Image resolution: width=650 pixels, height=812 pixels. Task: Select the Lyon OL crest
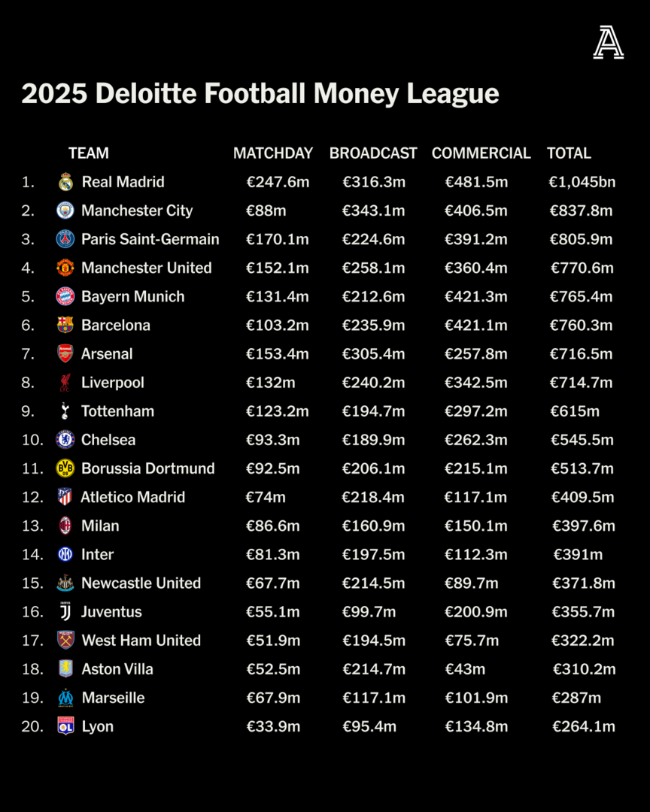65,726
